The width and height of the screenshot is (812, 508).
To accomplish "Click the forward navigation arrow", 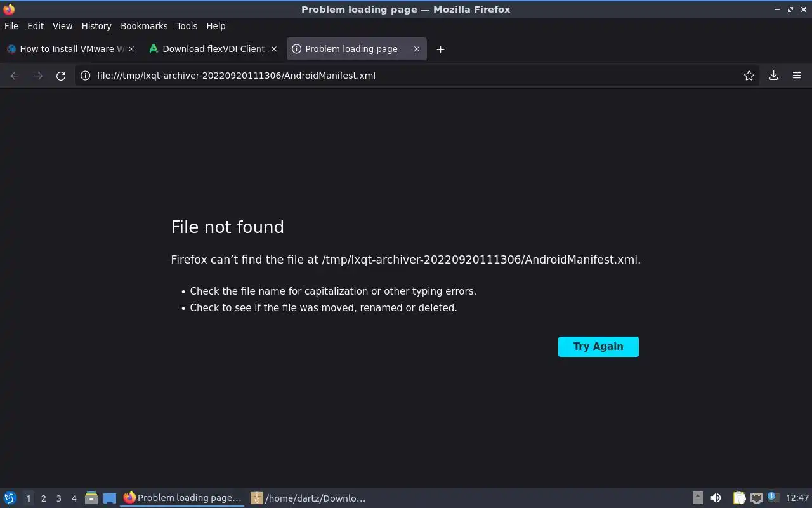I will pos(38,76).
